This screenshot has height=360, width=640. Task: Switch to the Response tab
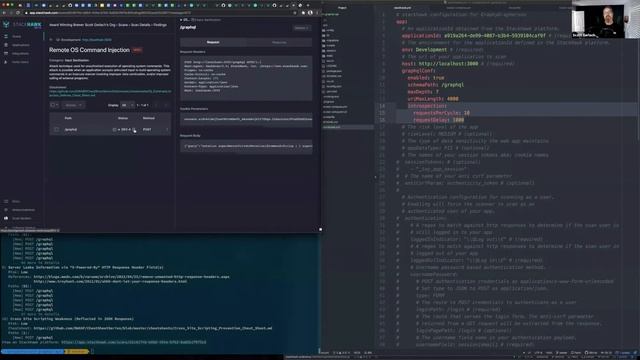tap(279, 42)
